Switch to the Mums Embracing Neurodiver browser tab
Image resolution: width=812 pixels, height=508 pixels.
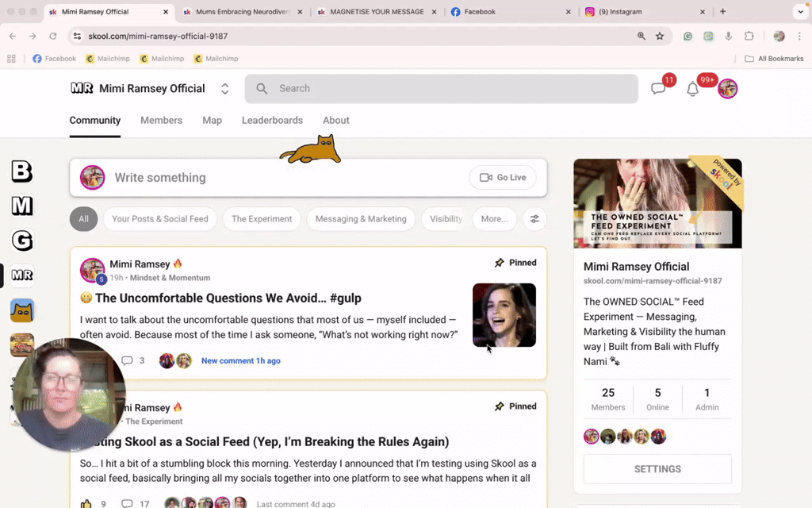243,11
